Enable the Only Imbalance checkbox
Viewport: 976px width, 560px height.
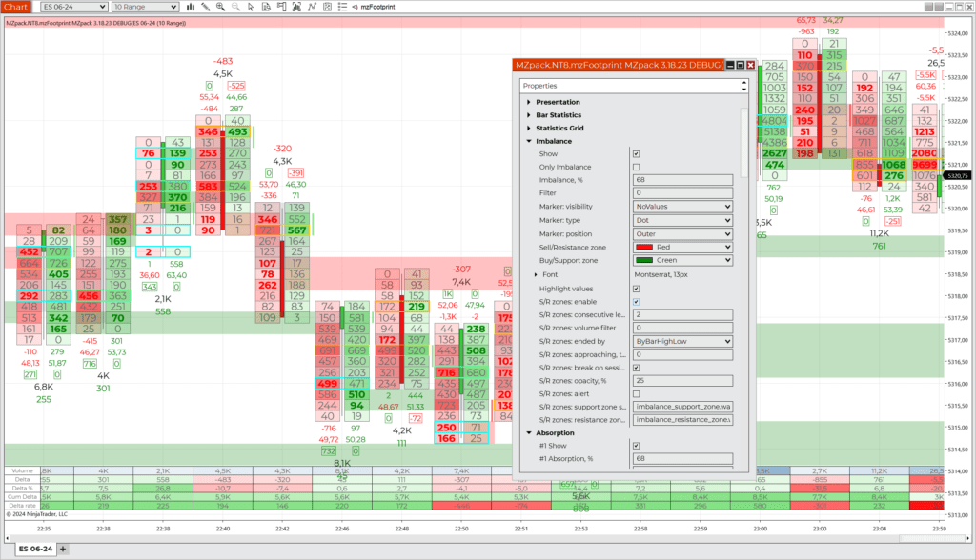pos(636,167)
